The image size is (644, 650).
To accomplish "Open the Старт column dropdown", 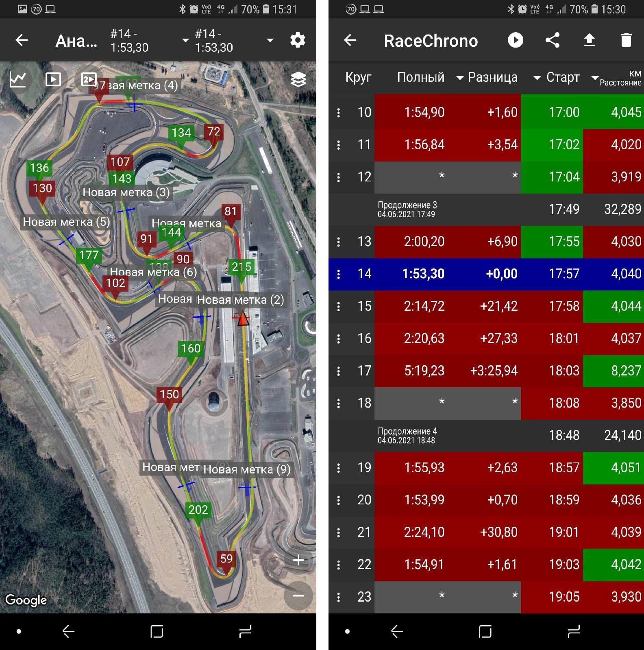I will click(x=595, y=78).
